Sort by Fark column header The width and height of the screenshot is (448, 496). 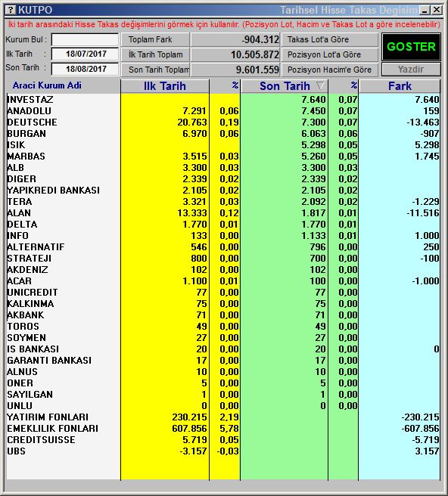400,86
